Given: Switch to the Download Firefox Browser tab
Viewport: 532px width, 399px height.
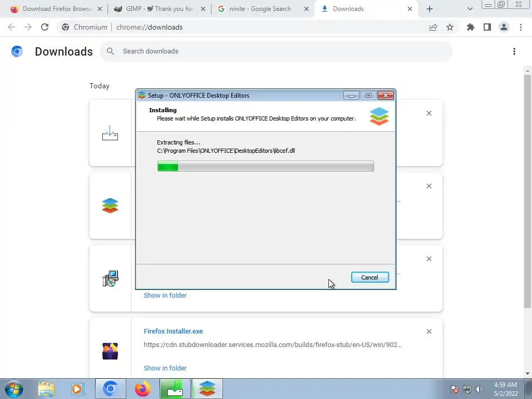Looking at the screenshot, I should coord(57,9).
